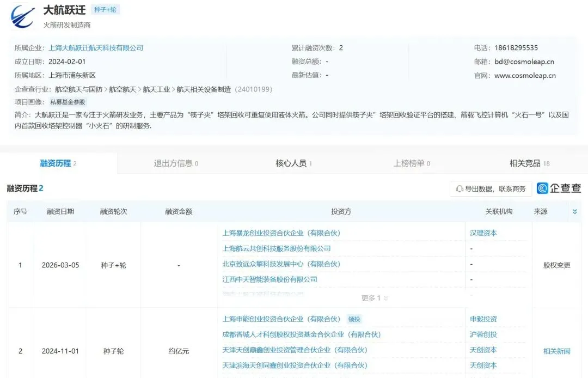Open investor 北京致远众擎科技发展中心 link
Screen dimensions: 588x378
pos(281,264)
